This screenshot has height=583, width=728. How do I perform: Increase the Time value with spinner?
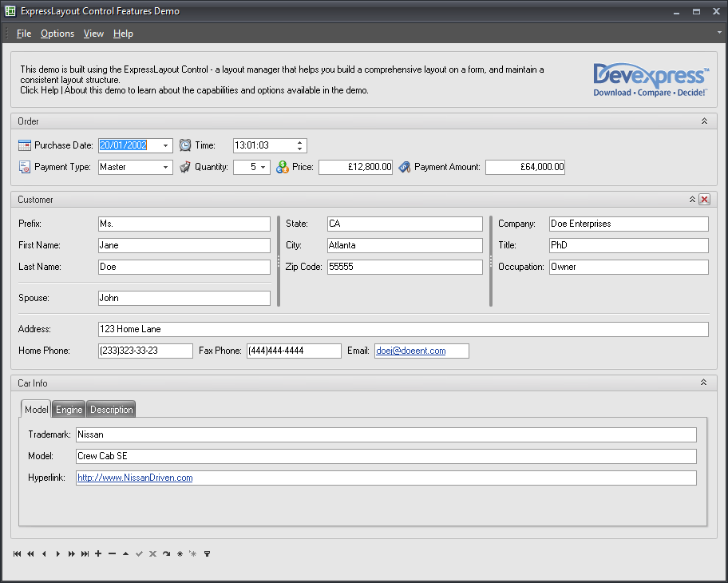pos(300,142)
